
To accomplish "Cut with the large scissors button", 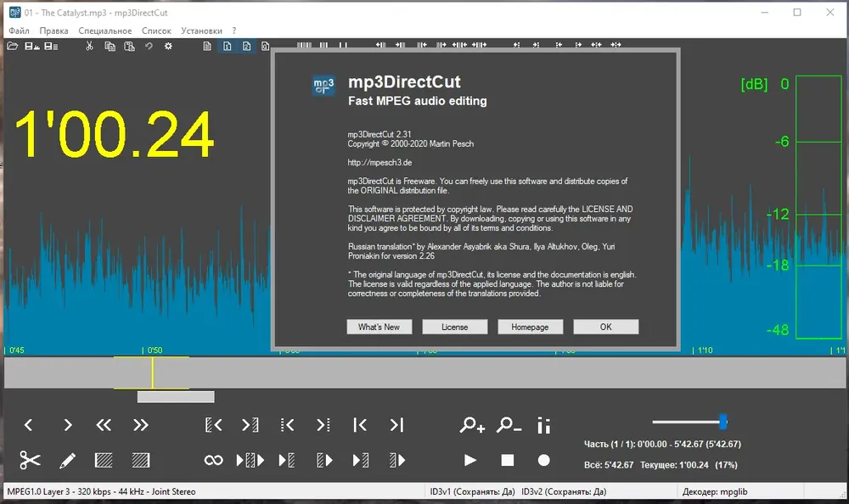I will pos(30,460).
